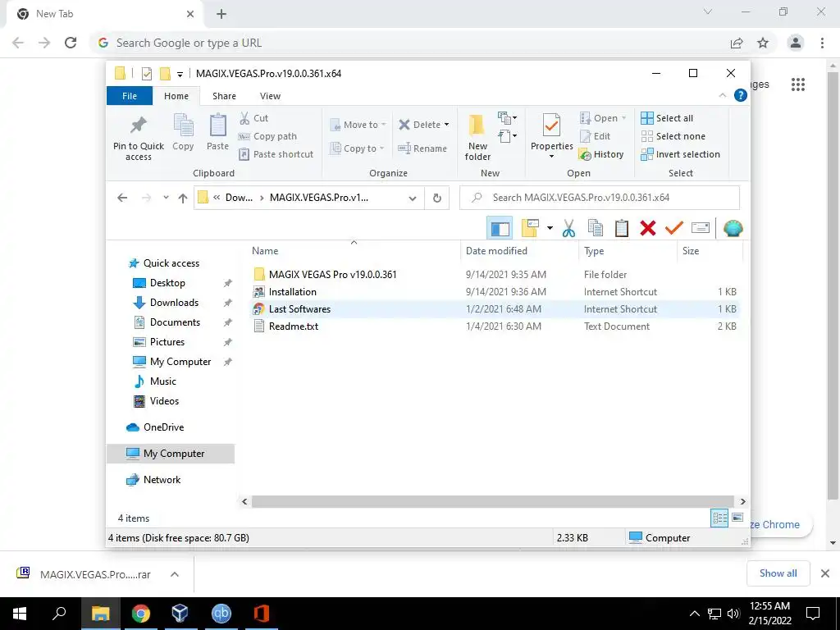Collapse the ribbon with chevron

pyautogui.click(x=722, y=95)
